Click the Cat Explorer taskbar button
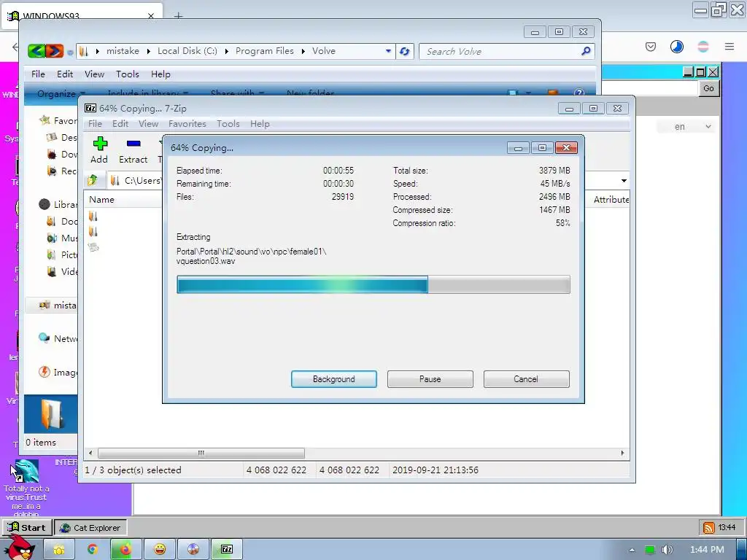Screen dimensions: 747x560 [x=90, y=528]
